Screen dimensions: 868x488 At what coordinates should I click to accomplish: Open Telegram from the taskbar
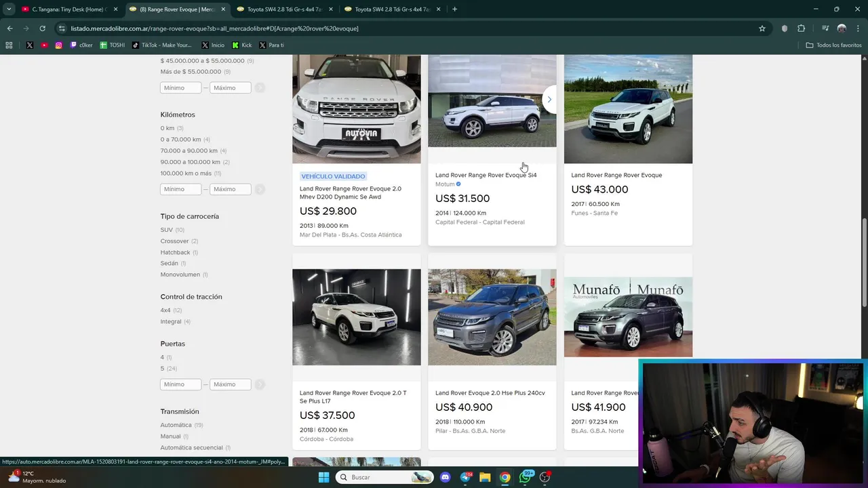[x=465, y=477]
